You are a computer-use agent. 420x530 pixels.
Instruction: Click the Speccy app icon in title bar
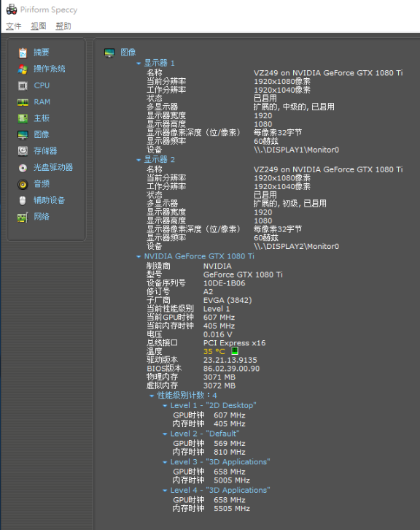pyautogui.click(x=12, y=9)
